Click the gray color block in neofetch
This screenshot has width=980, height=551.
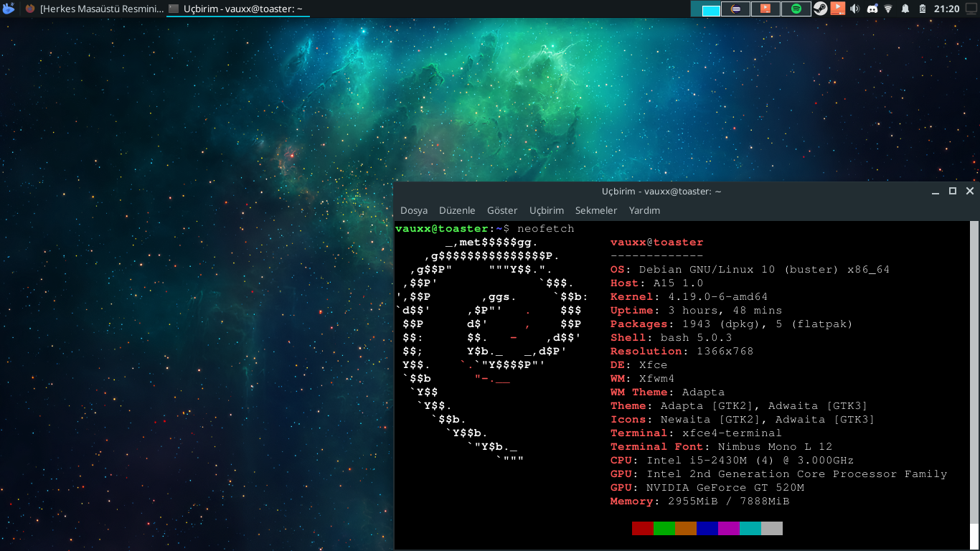(772, 528)
